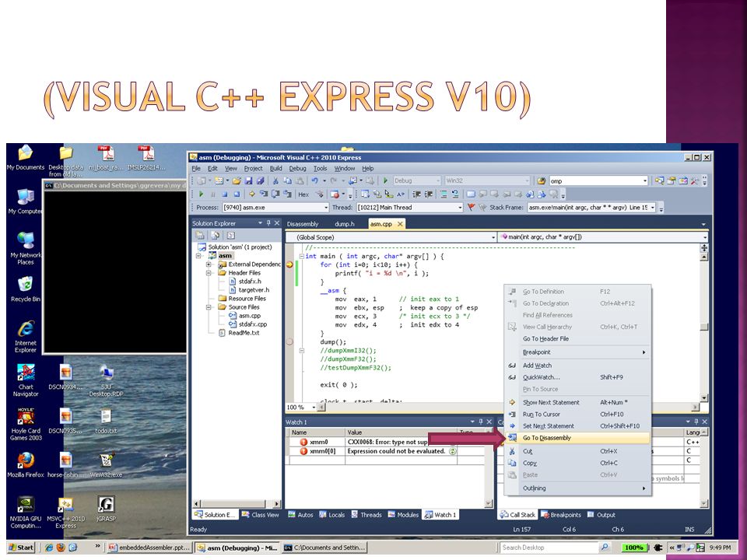The image size is (747, 560).
Task: Click the Cut scissors icon in toolbar
Action: coord(275,181)
